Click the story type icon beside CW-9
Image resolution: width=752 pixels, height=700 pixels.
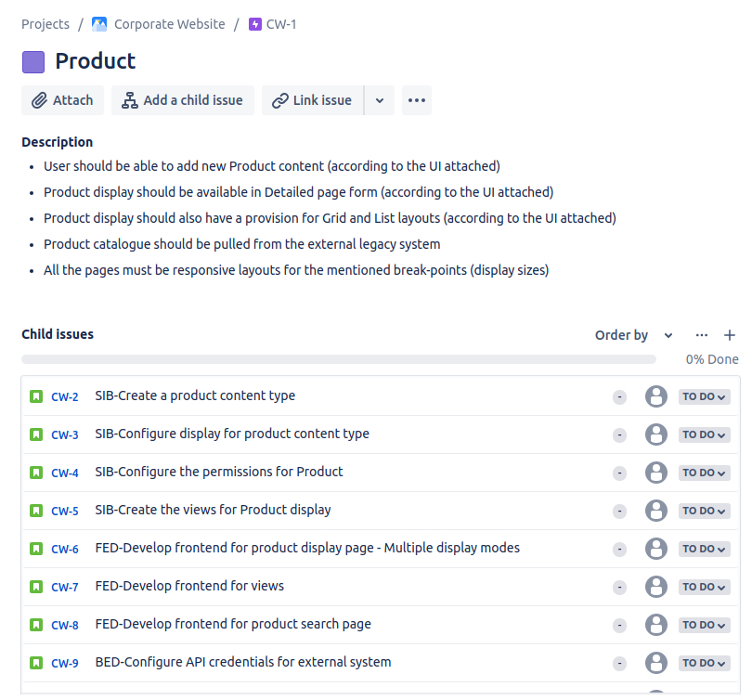(x=36, y=663)
